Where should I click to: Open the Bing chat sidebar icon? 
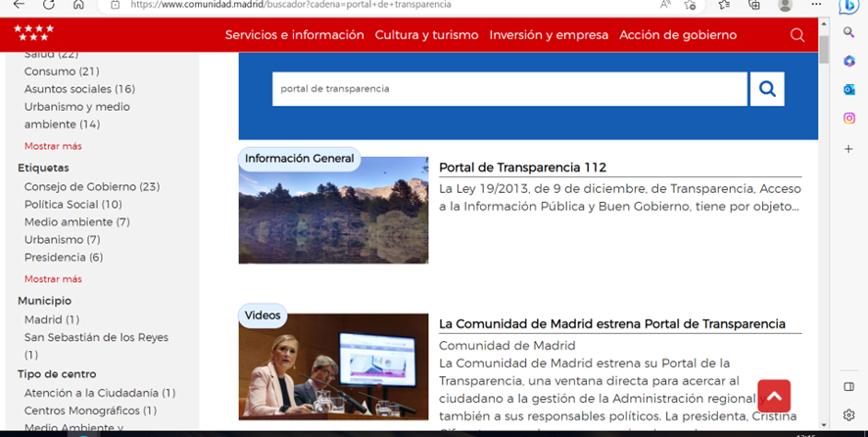click(848, 6)
